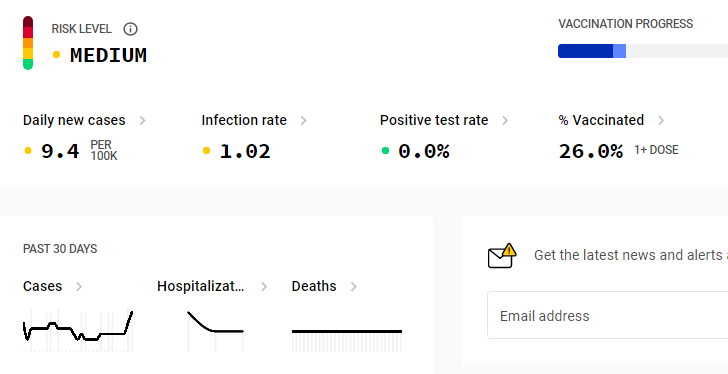Click the risk level color thermometer
The image size is (728, 374).
pyautogui.click(x=28, y=43)
